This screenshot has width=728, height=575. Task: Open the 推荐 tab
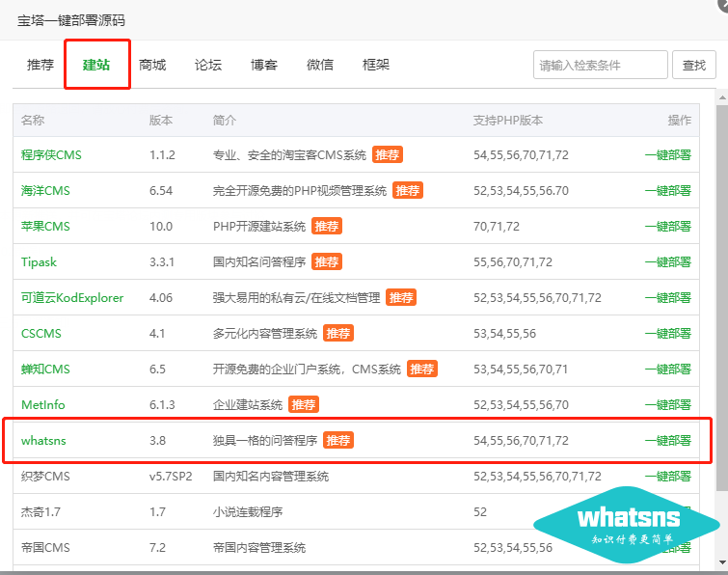tap(40, 65)
